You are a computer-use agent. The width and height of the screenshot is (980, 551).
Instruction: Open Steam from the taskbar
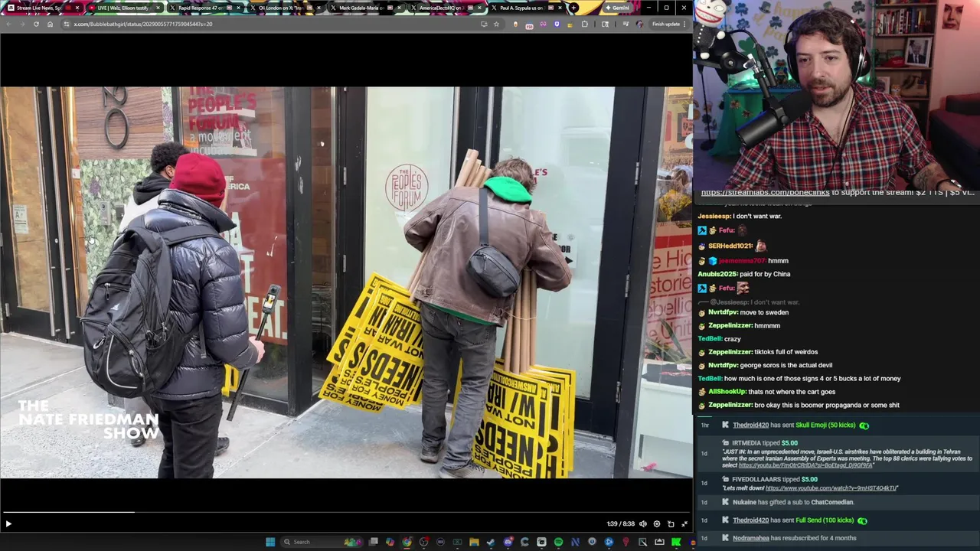pos(491,542)
